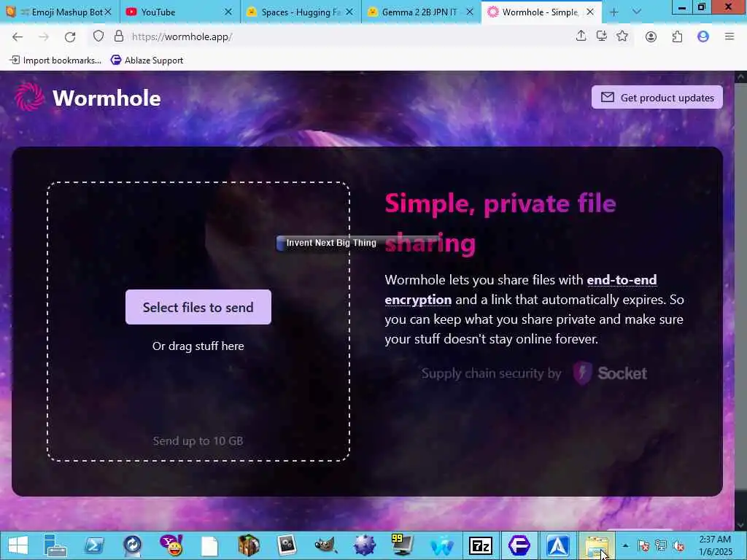
Task: Go back to the previous page
Action: [18, 36]
